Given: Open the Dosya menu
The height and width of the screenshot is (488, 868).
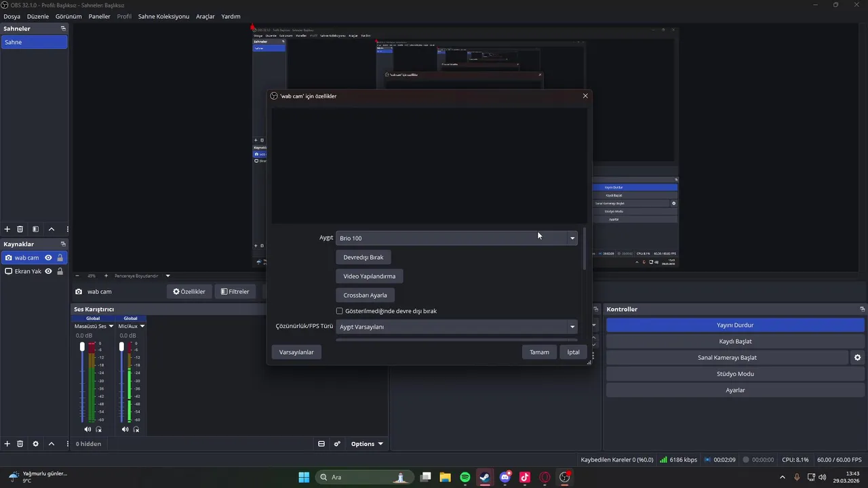Looking at the screenshot, I should 12,16.
